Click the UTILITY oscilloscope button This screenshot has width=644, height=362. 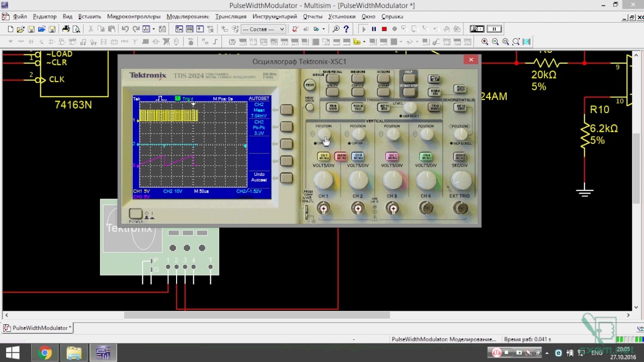click(333, 92)
